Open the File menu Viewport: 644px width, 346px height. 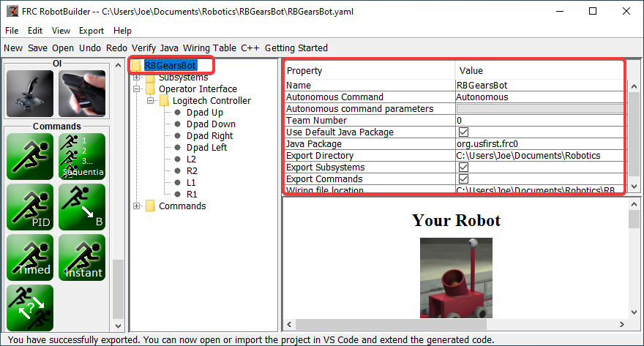(x=12, y=31)
